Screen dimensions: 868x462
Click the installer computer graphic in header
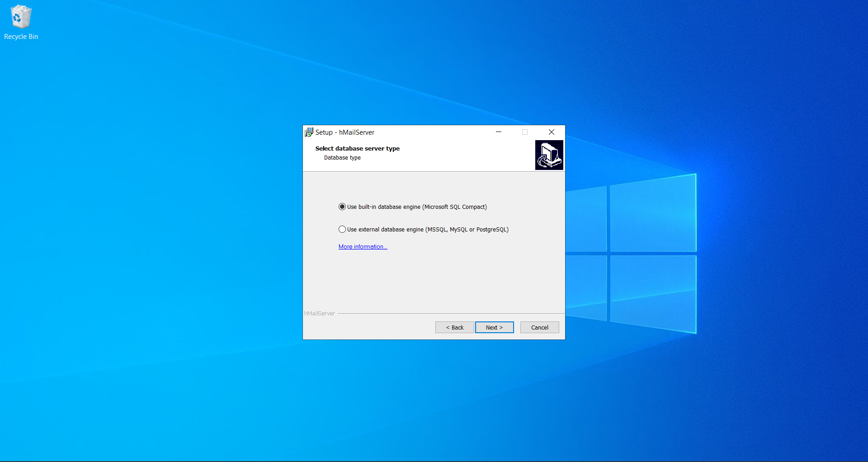549,155
